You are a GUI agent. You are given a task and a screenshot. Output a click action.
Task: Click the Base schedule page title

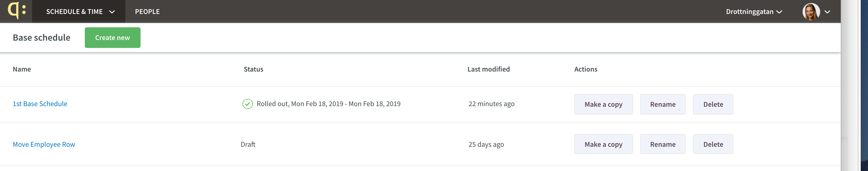click(x=41, y=37)
